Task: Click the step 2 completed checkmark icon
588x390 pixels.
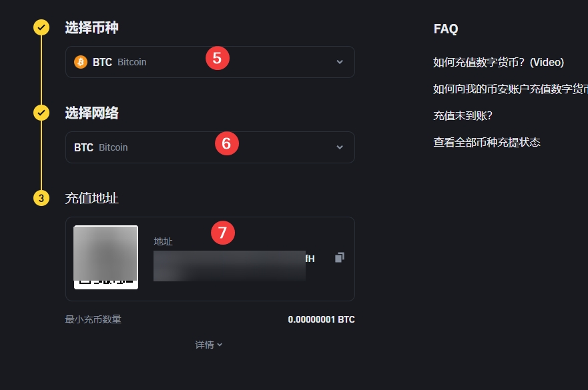Action: 41,113
